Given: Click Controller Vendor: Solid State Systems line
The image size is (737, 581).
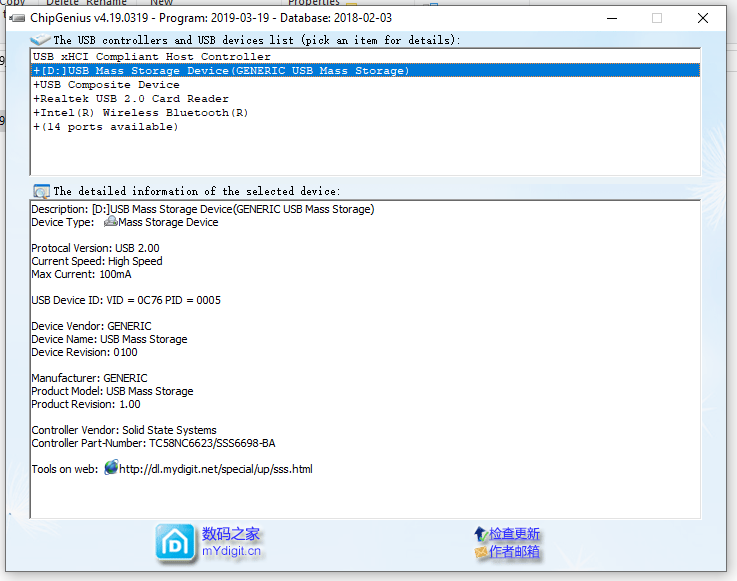Looking at the screenshot, I should 124,430.
